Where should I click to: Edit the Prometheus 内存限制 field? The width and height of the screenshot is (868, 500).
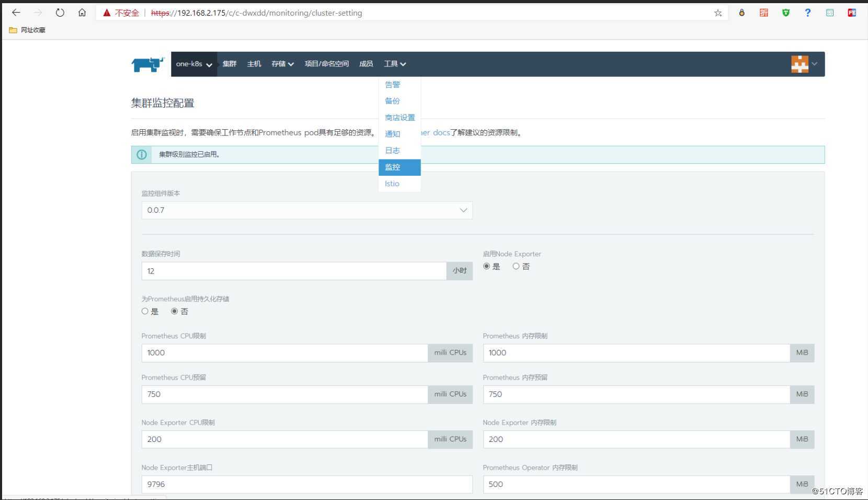click(636, 353)
